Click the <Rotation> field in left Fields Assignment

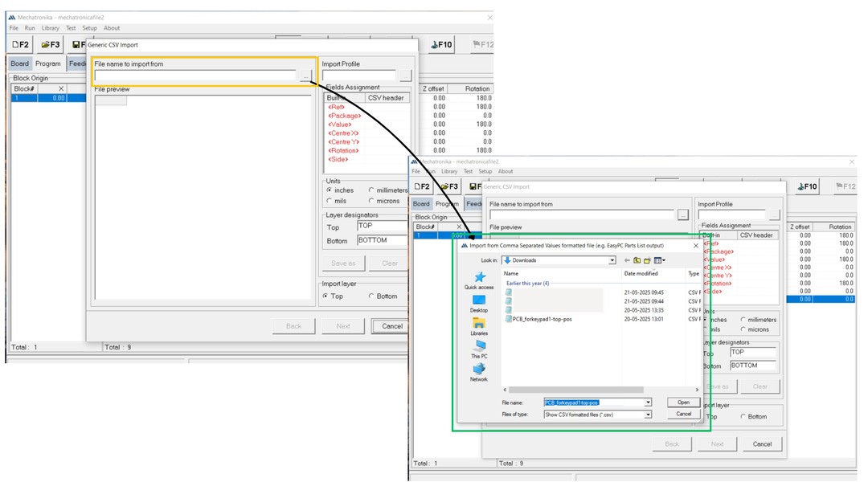[x=343, y=150]
